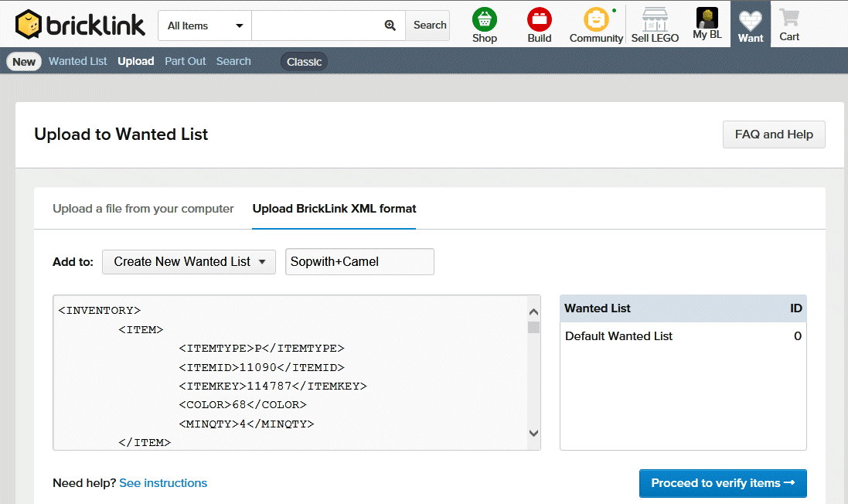Click Proceed to verify items button
848x504 pixels.
click(723, 483)
